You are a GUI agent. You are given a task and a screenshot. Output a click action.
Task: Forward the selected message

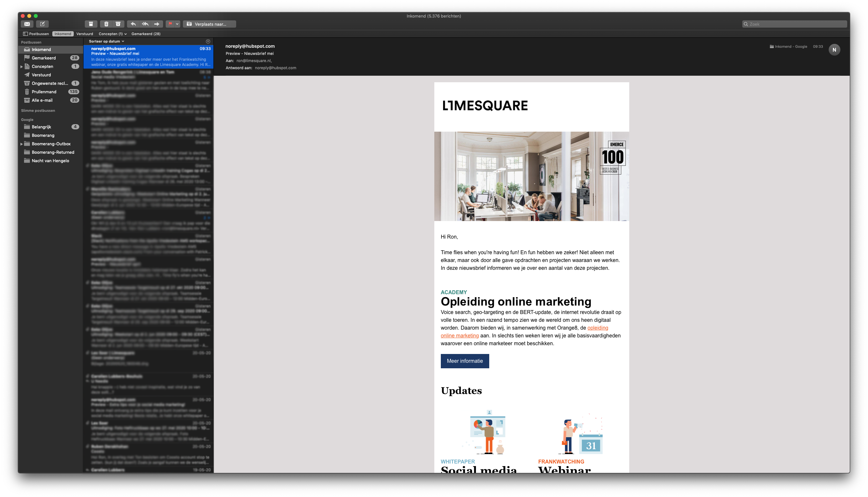point(157,24)
